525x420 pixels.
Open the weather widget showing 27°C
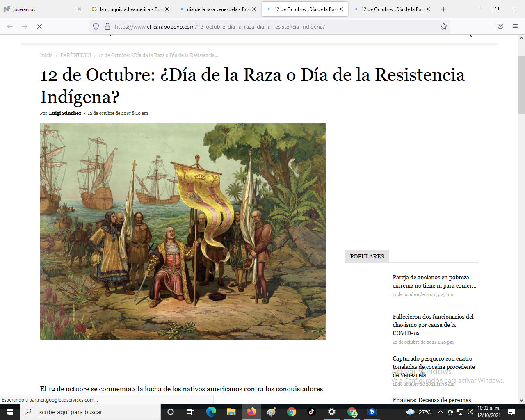tap(419, 412)
